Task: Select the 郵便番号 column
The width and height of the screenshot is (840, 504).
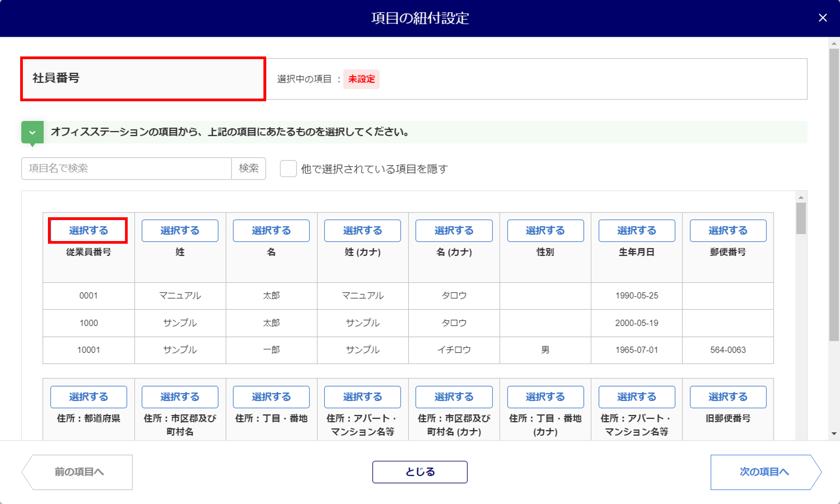Action: click(x=728, y=231)
